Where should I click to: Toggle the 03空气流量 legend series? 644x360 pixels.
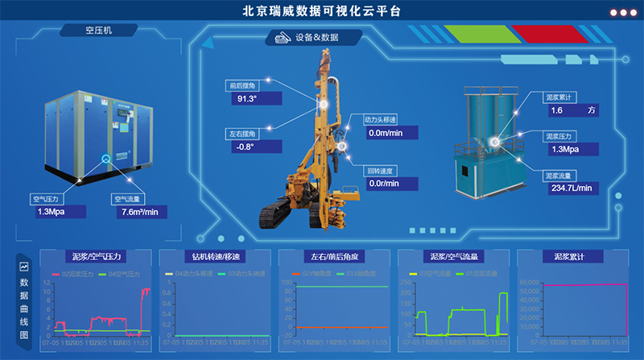(x=430, y=274)
